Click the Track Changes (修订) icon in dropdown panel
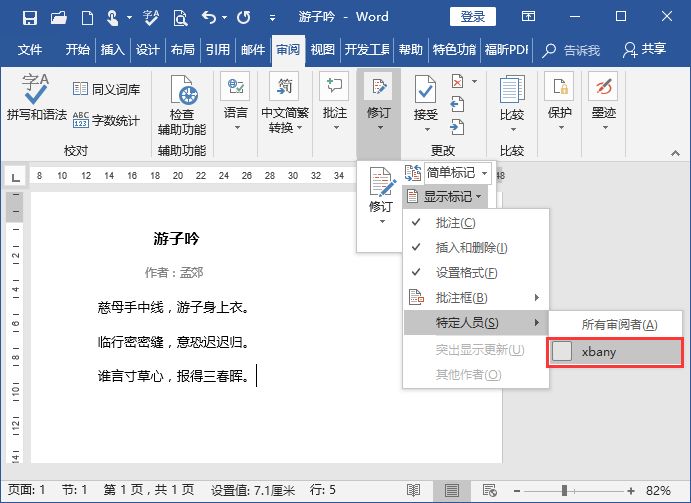Image resolution: width=691 pixels, height=503 pixels. point(382,182)
